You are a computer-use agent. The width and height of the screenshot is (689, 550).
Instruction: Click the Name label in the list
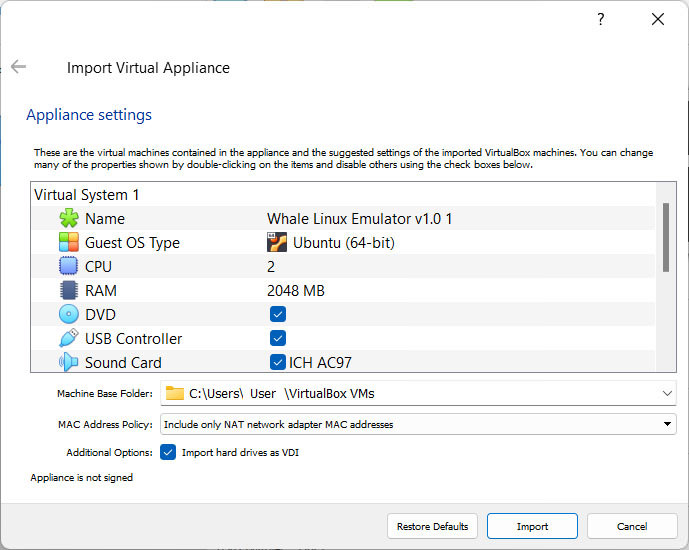pyautogui.click(x=105, y=218)
